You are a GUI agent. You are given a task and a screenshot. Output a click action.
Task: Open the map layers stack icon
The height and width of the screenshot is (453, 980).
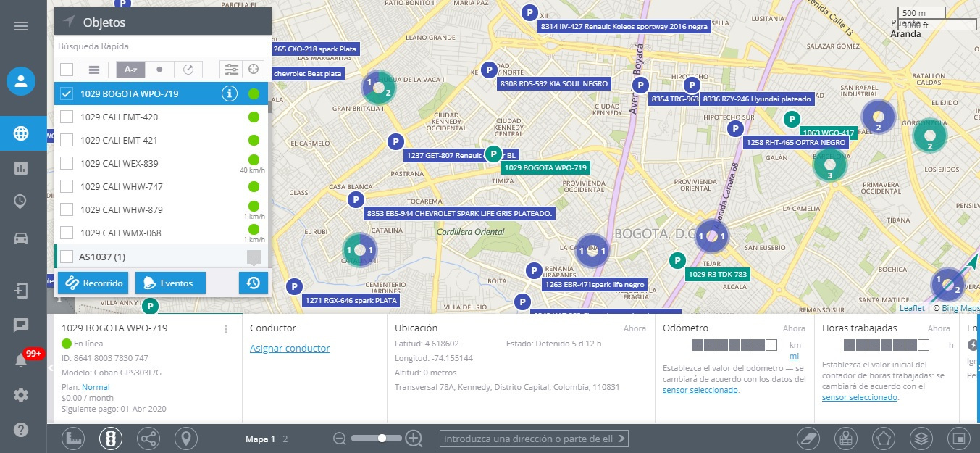[920, 439]
